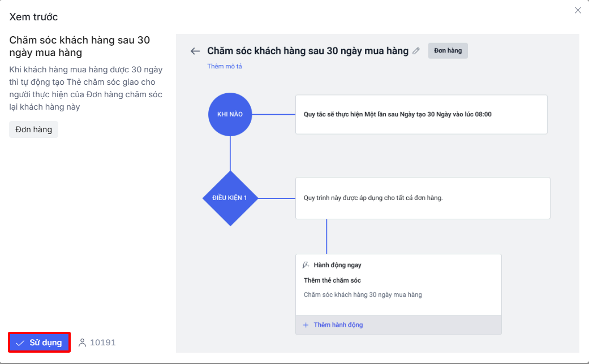Screen dimensions: 589x364
Task: Click the workflow title in the canvas header
Action: pyautogui.click(x=307, y=51)
